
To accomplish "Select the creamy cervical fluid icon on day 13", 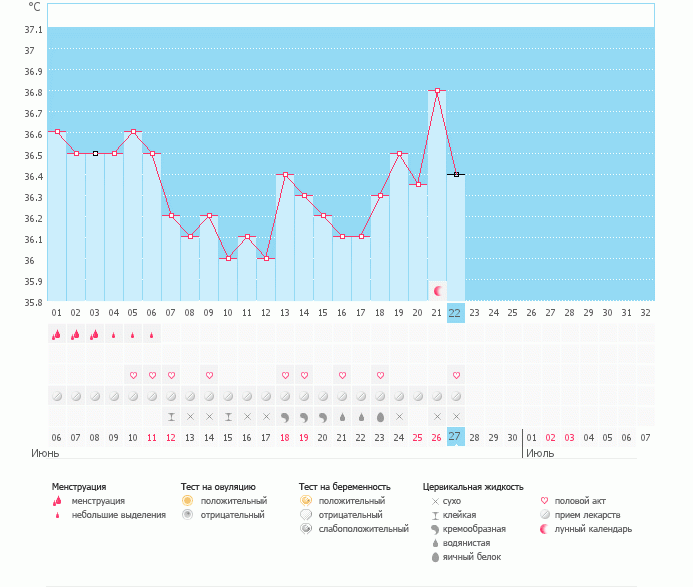I will (285, 416).
